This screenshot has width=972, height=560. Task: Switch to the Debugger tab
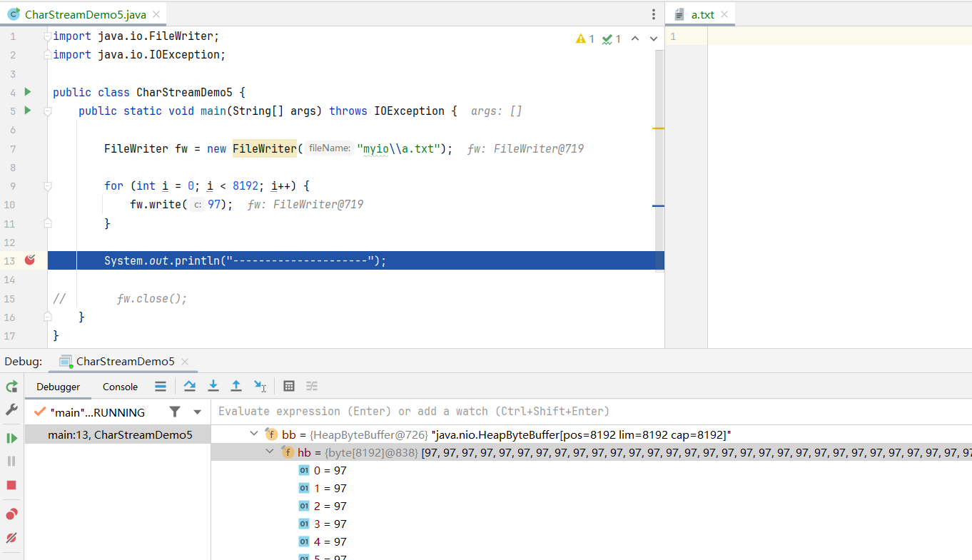point(59,387)
